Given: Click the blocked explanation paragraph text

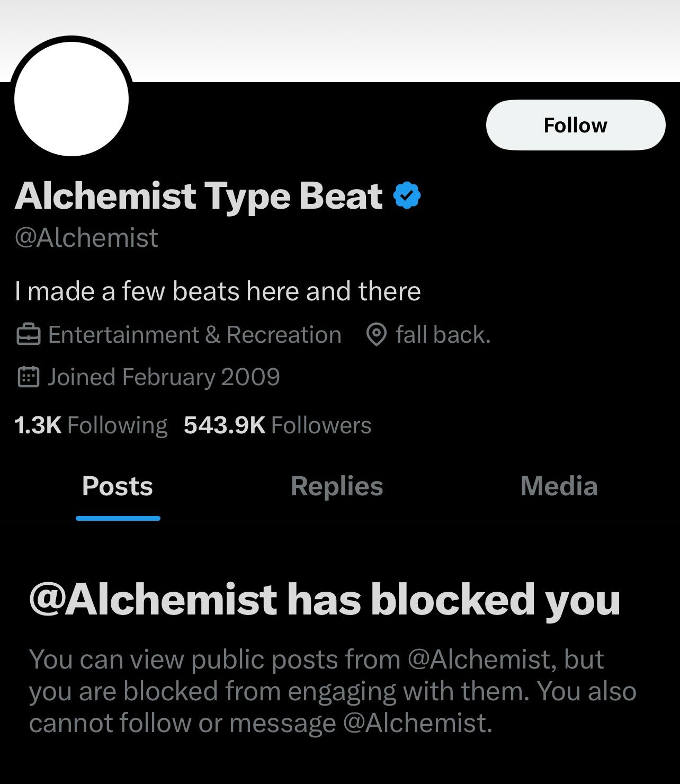Looking at the screenshot, I should pyautogui.click(x=333, y=691).
